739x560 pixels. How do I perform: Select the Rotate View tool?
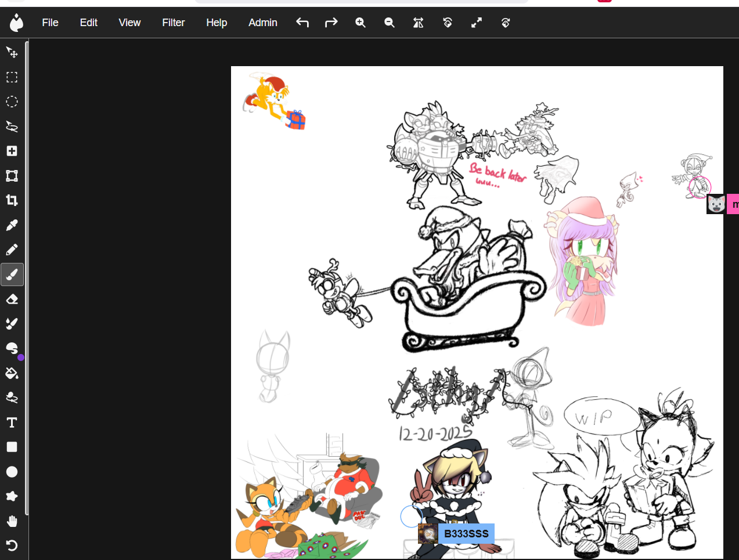(12, 545)
